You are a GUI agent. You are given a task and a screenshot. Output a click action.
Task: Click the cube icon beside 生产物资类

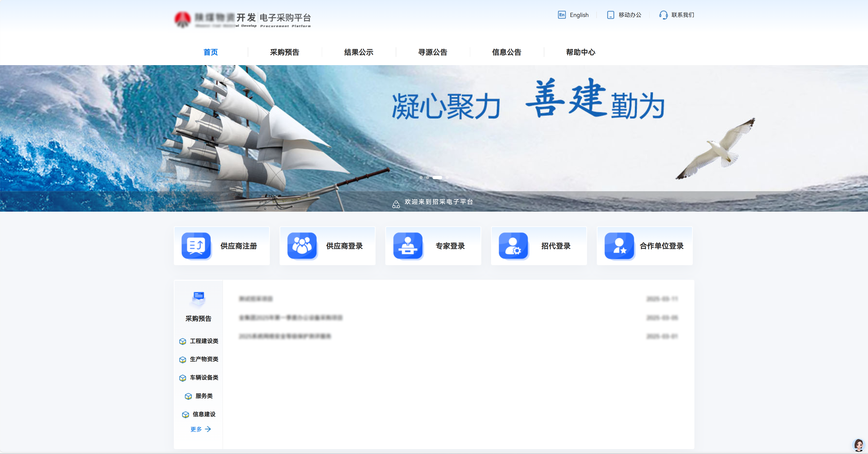[183, 360]
